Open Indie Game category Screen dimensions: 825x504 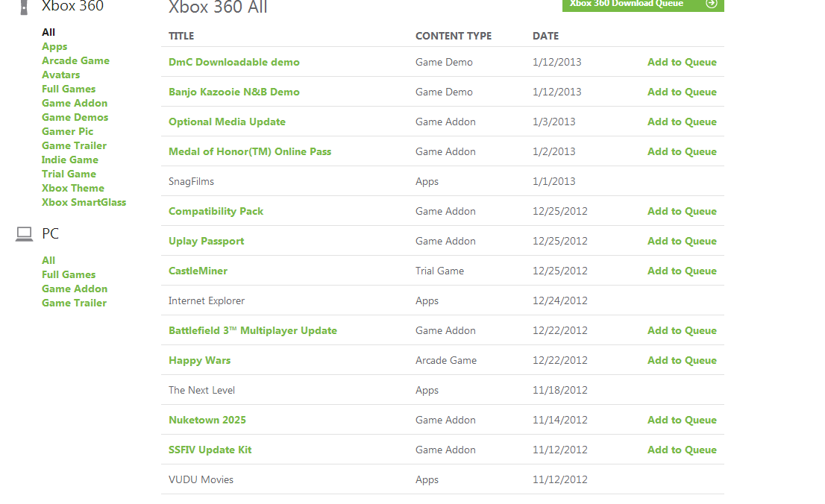coord(70,160)
